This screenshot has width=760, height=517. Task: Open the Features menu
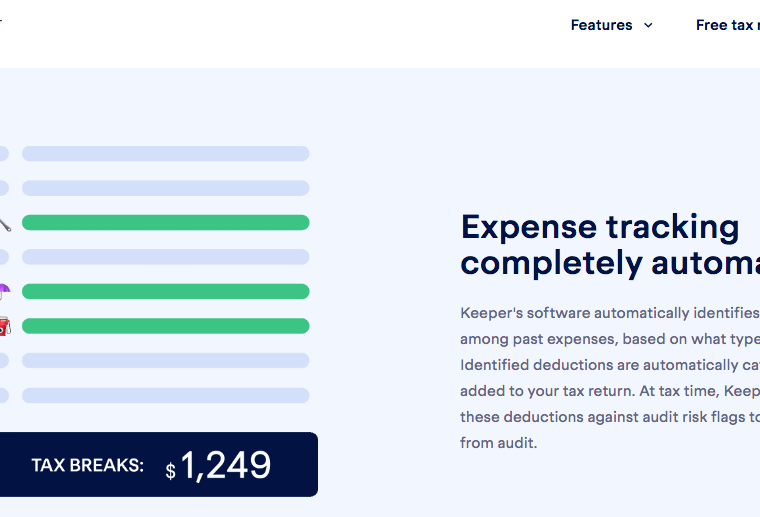[x=601, y=25]
